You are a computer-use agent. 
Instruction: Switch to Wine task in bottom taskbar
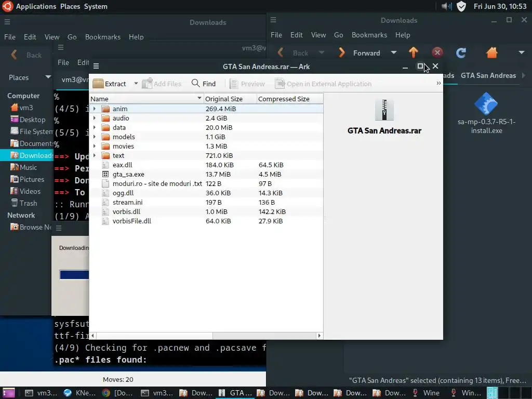pos(426,393)
